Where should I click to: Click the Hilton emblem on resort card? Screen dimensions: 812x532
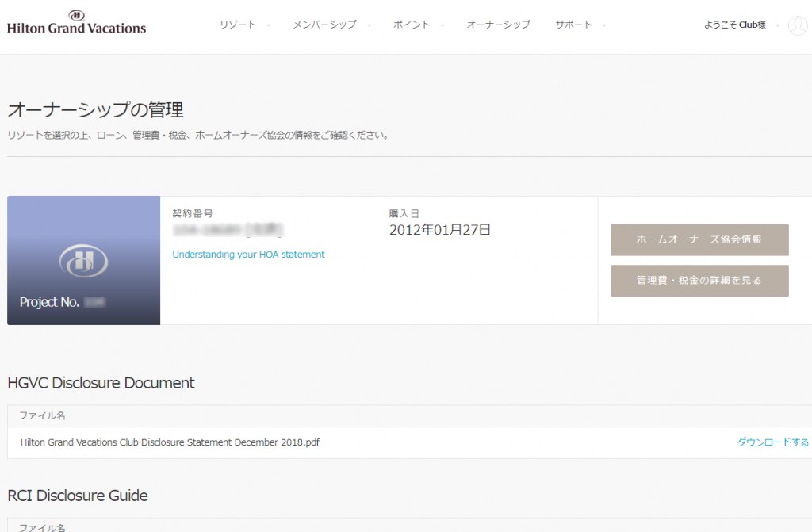[83, 261]
